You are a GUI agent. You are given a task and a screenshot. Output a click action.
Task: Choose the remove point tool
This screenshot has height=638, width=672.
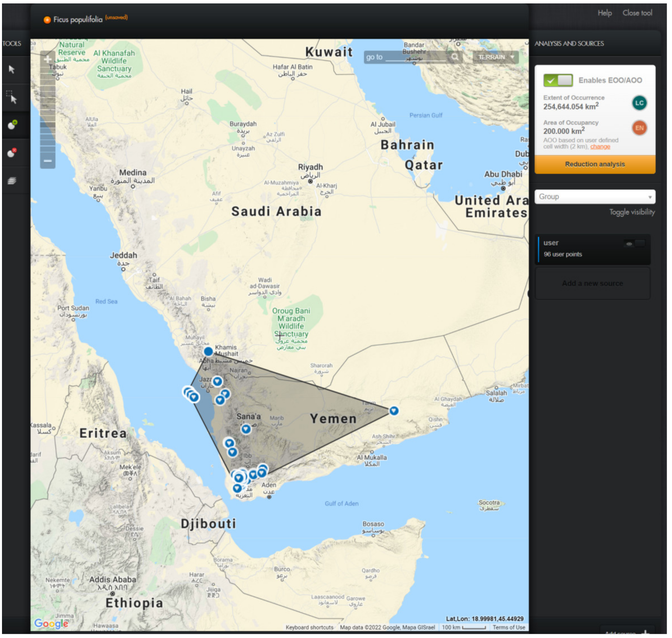coord(12,153)
